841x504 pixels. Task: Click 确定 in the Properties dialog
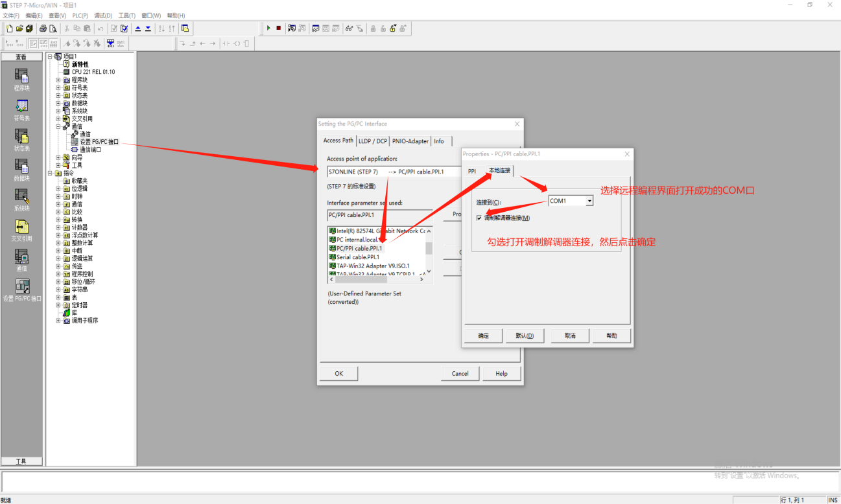point(484,336)
